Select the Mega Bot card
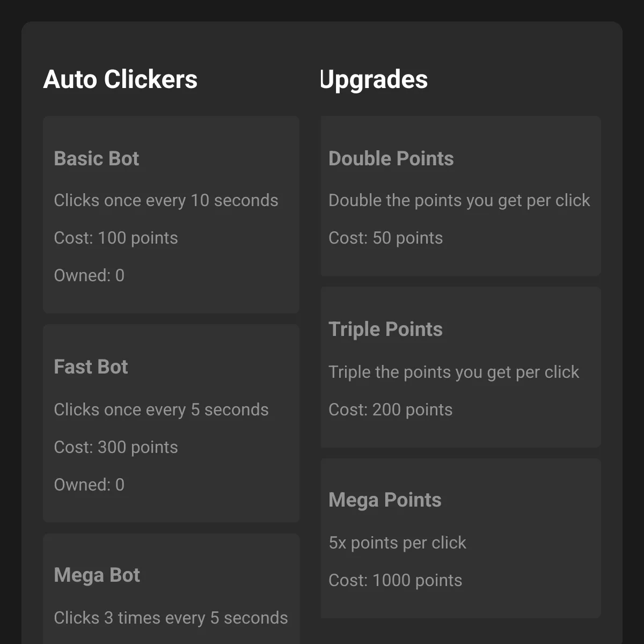Viewport: 644px width, 644px height. coord(171,589)
